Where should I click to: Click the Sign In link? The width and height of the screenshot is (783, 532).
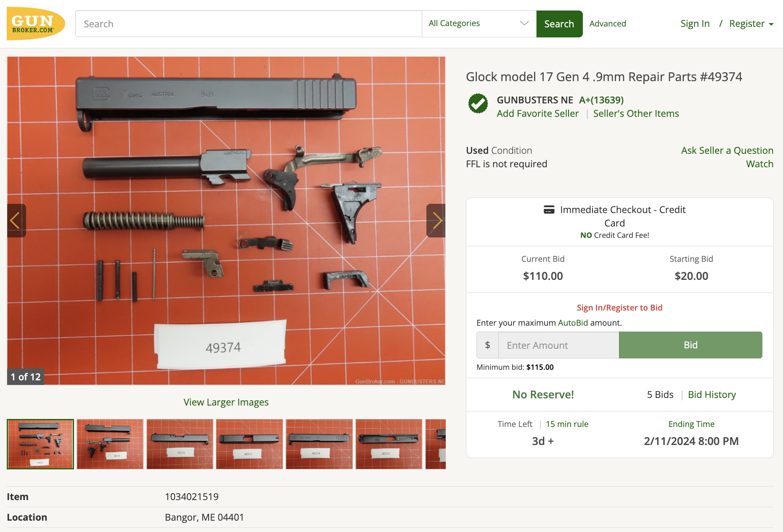pyautogui.click(x=695, y=24)
